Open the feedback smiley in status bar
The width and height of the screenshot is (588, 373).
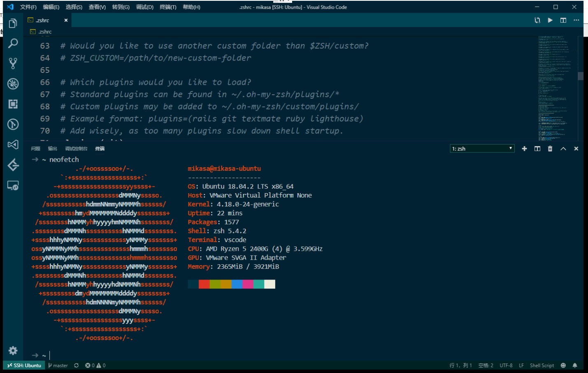point(563,366)
